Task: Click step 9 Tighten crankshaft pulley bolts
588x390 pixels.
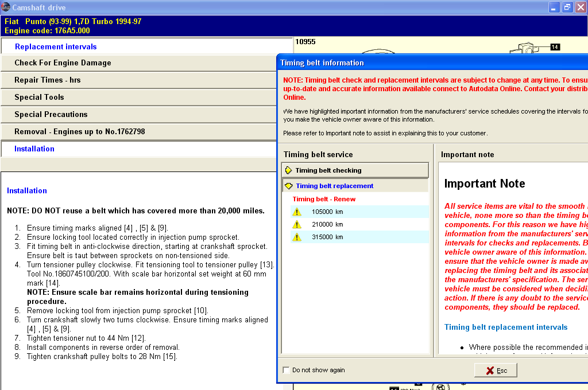Action: (x=102, y=357)
